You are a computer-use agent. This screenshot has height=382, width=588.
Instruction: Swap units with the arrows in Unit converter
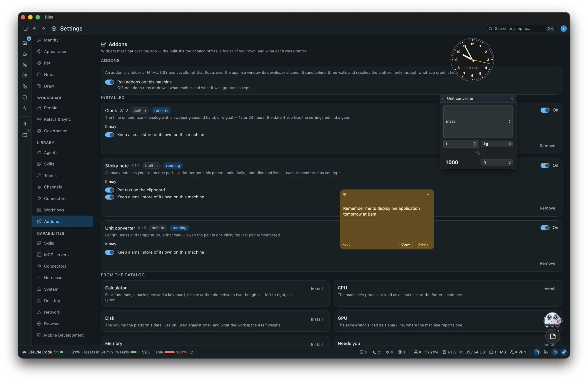click(478, 153)
